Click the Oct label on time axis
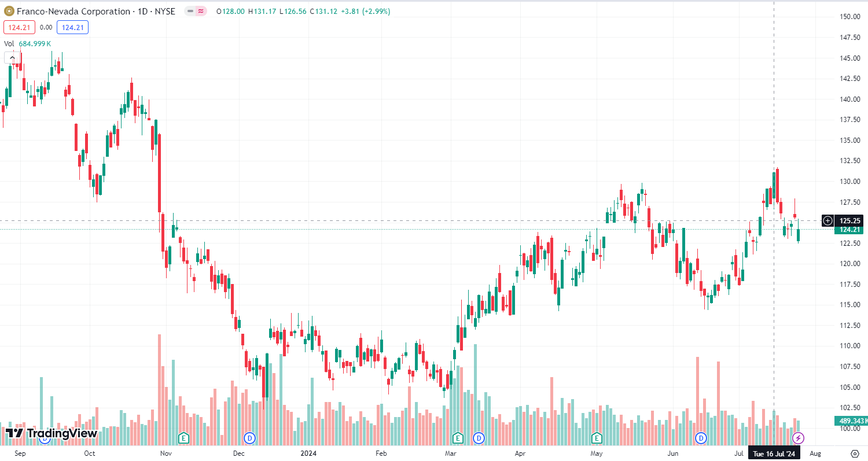The height and width of the screenshot is (461, 868). click(90, 453)
